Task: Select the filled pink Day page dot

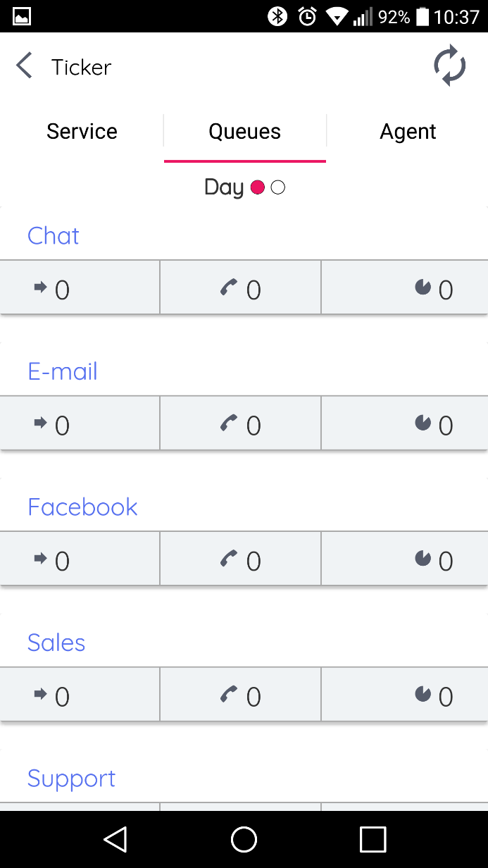Action: pos(258,187)
